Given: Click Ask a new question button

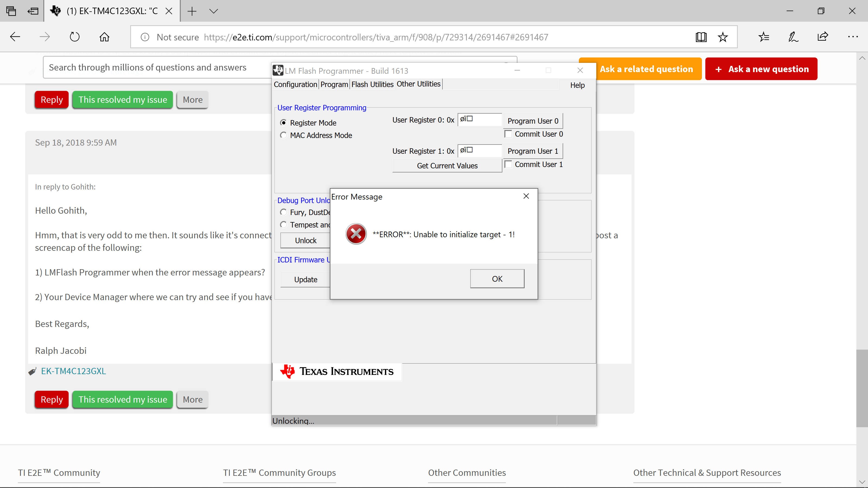Looking at the screenshot, I should click(x=761, y=69).
